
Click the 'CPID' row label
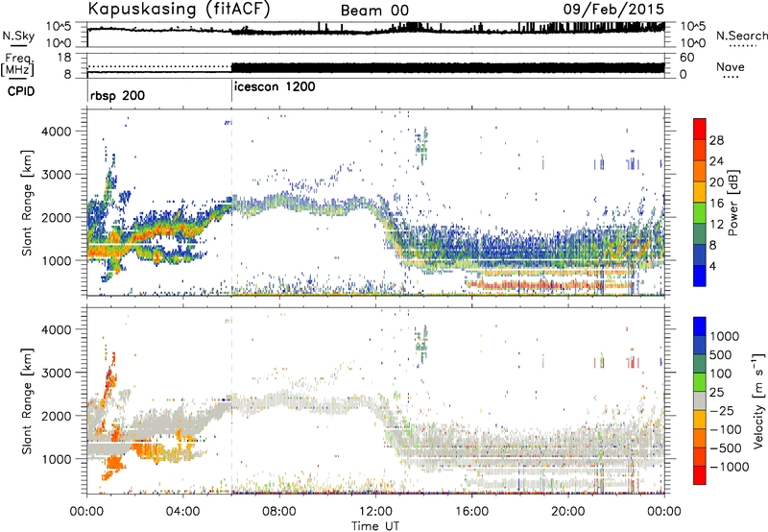[21, 91]
